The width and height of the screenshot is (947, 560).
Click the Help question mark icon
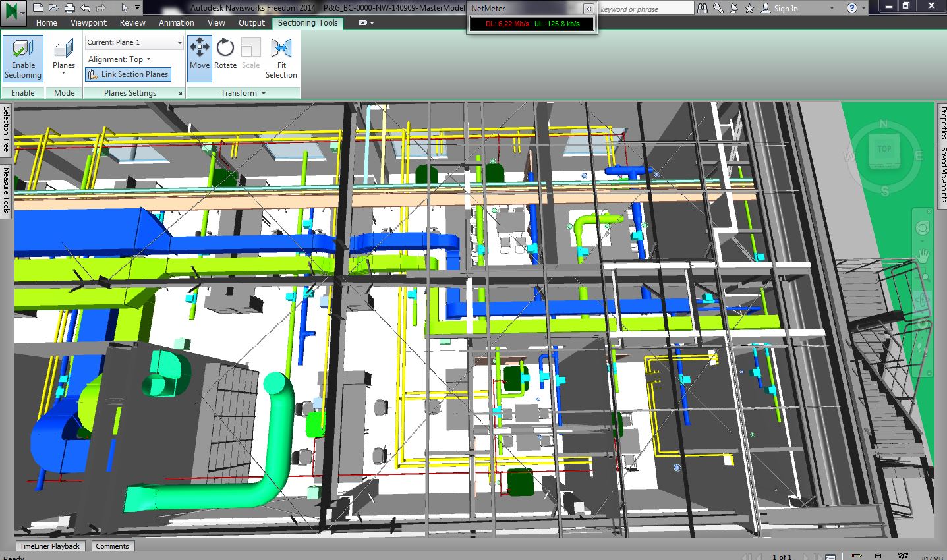click(x=852, y=8)
